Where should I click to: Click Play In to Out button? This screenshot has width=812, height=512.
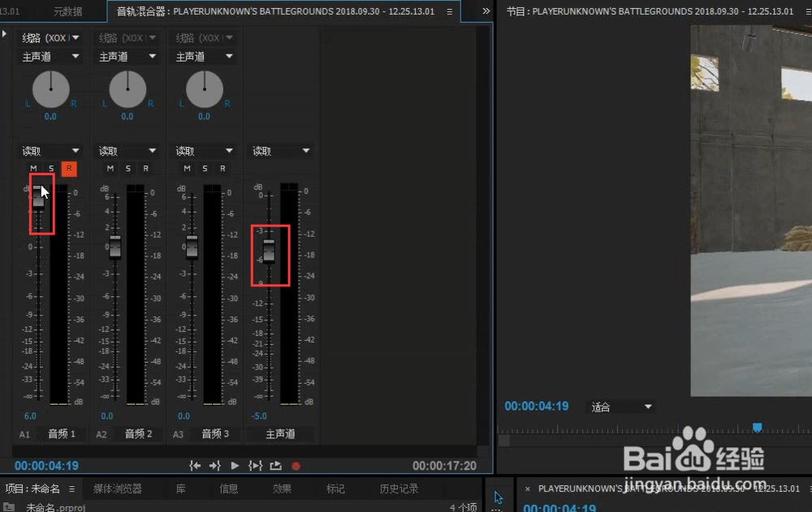255,466
